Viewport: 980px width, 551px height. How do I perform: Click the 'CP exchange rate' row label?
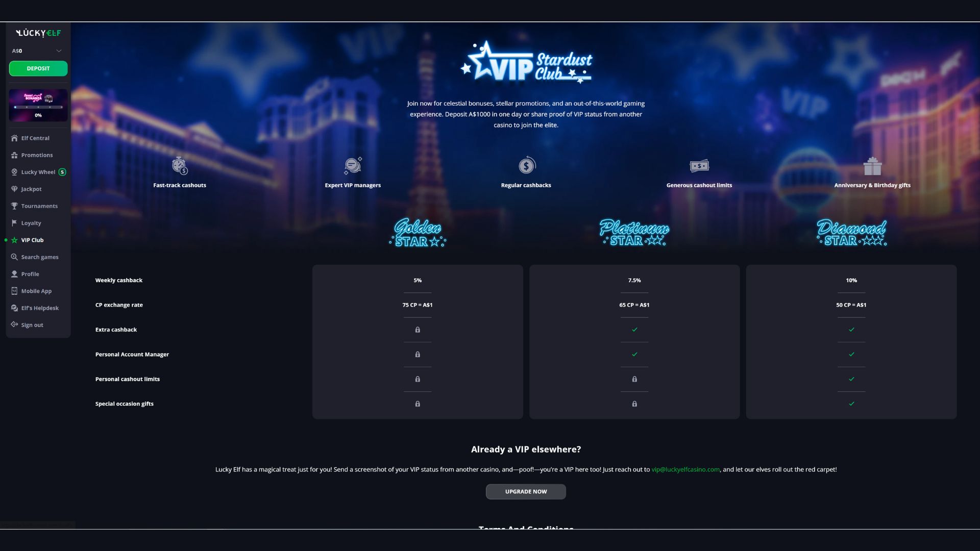[119, 305]
